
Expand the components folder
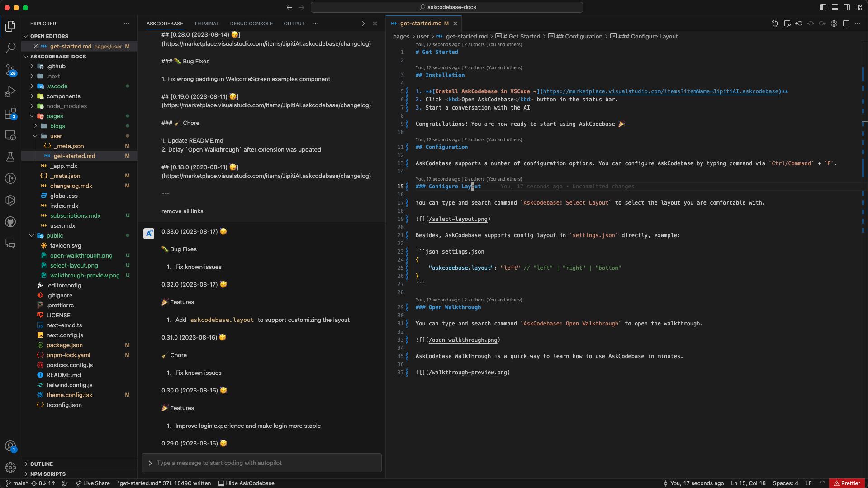point(63,96)
